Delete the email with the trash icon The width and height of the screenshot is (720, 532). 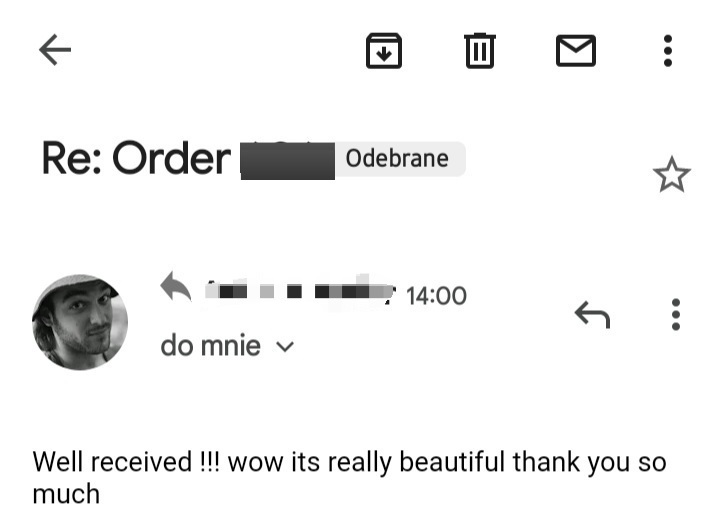(480, 50)
